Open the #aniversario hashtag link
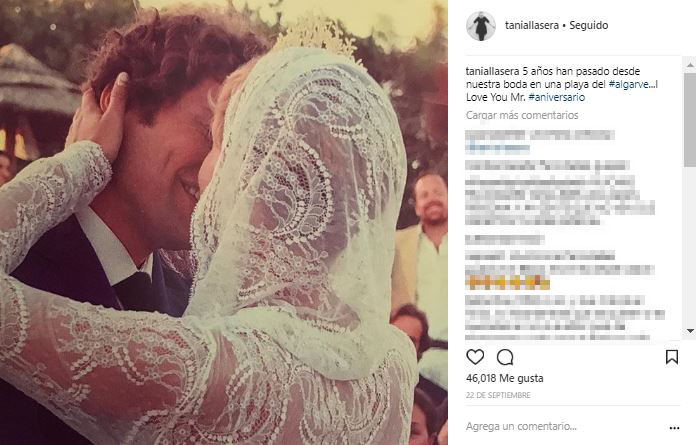 (x=557, y=97)
